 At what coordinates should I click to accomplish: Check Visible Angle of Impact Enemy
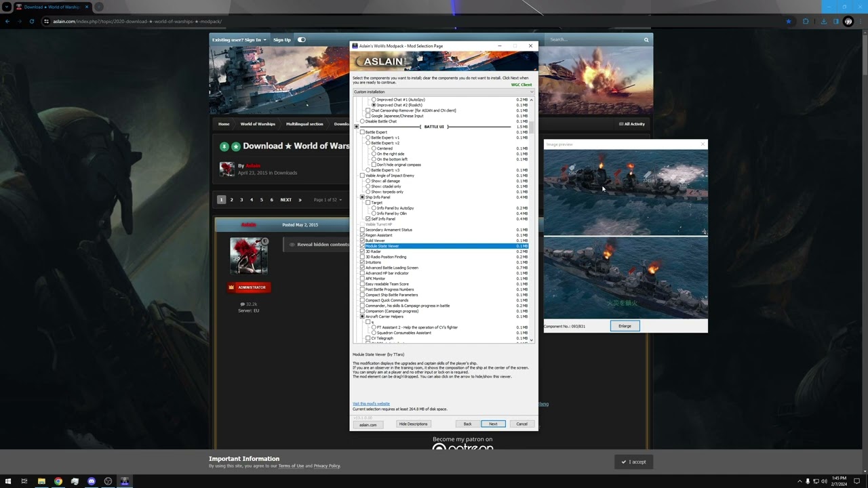point(363,176)
